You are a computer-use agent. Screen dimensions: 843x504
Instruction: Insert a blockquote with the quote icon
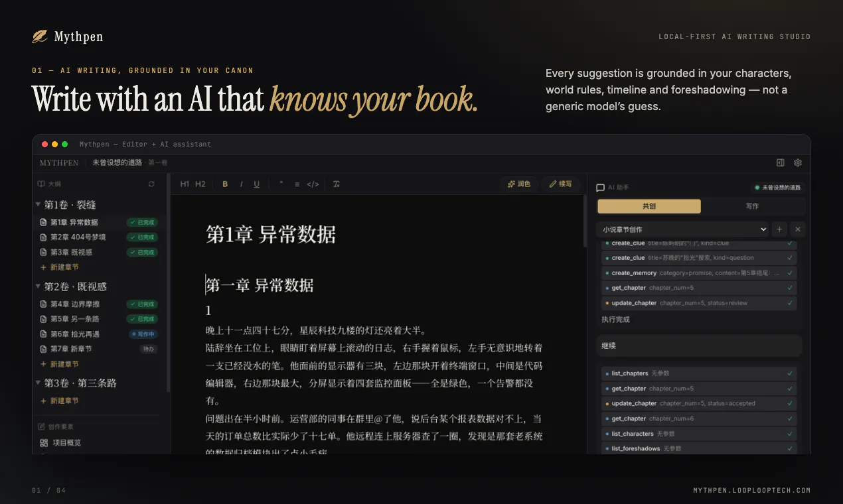(x=281, y=184)
